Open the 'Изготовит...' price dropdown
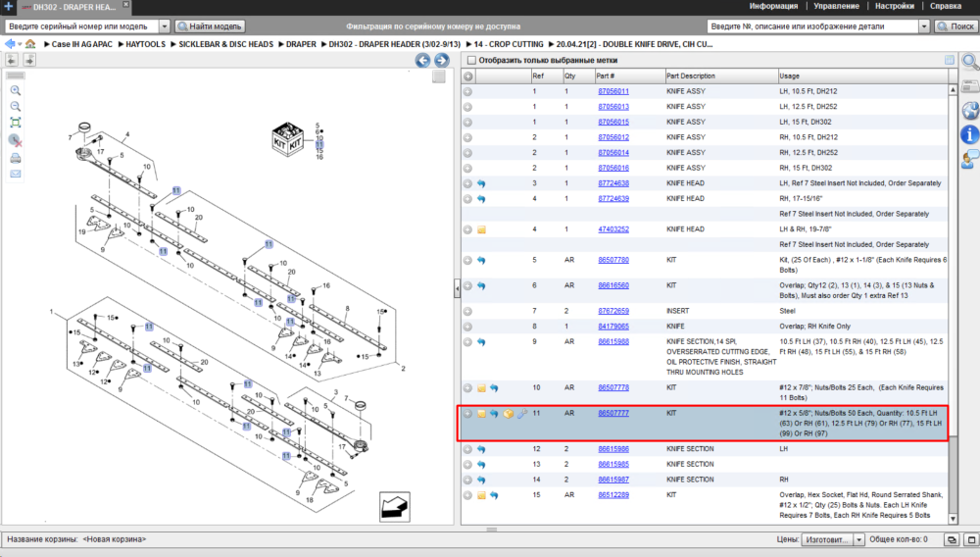Image resolution: width=980 pixels, height=557 pixels. pyautogui.click(x=858, y=539)
